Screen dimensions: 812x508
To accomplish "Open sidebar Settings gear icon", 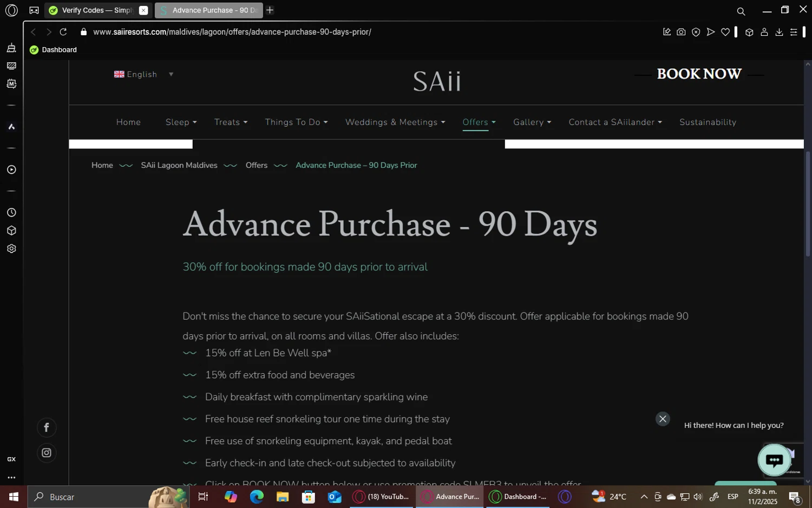I will 11,249.
